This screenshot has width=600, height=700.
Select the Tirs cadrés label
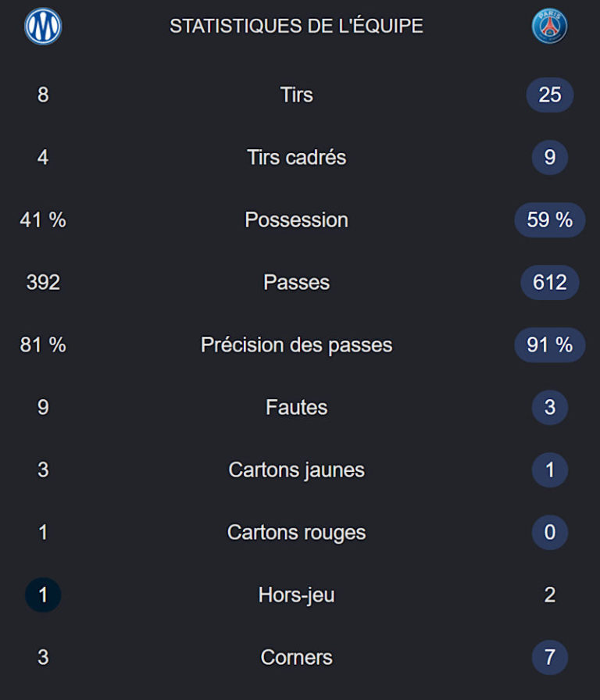pos(296,157)
